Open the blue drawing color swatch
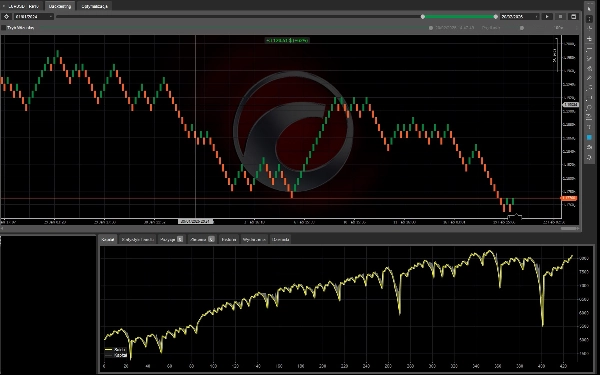600x375 pixels. pyautogui.click(x=589, y=137)
